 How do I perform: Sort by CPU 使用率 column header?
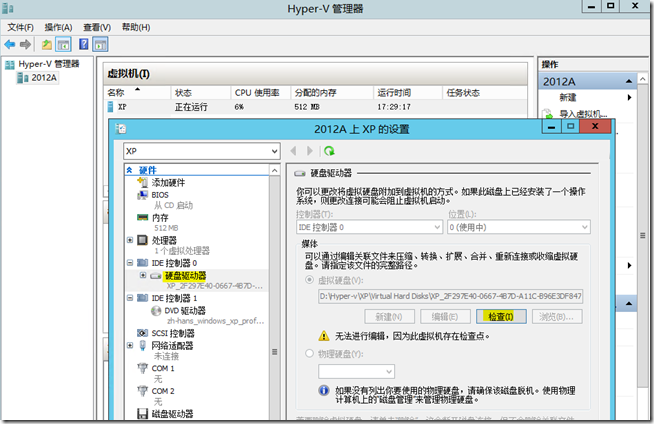point(260,93)
